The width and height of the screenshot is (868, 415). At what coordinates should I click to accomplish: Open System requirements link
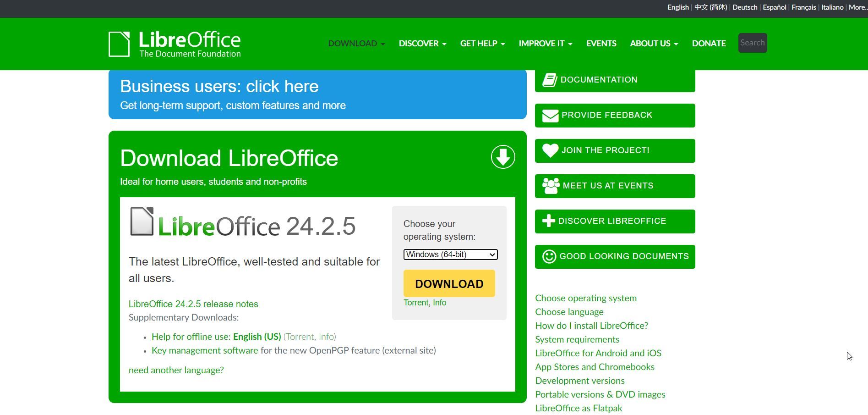577,339
